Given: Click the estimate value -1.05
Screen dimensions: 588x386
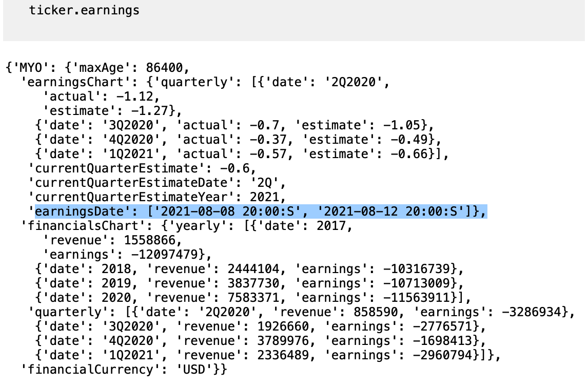Looking at the screenshot, I should coord(401,125).
